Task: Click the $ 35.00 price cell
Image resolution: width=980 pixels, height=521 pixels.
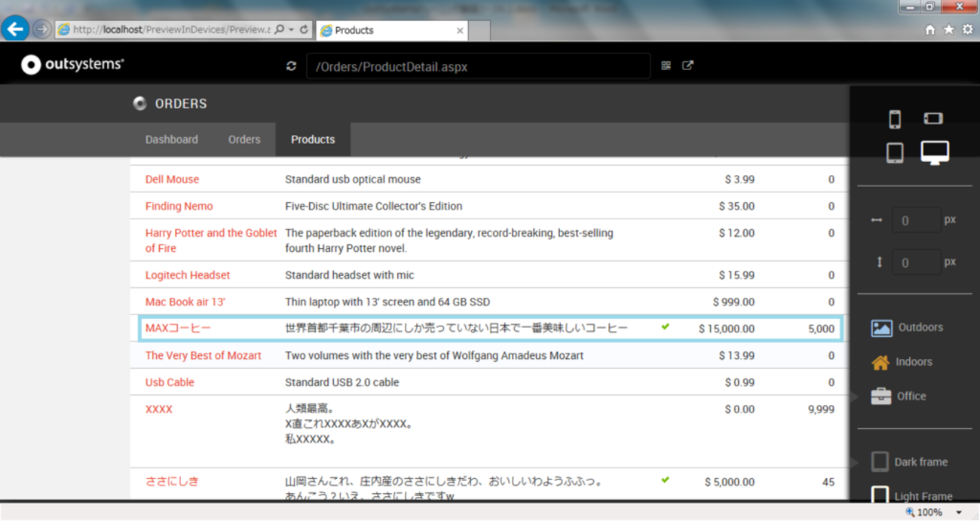Action: tap(737, 206)
